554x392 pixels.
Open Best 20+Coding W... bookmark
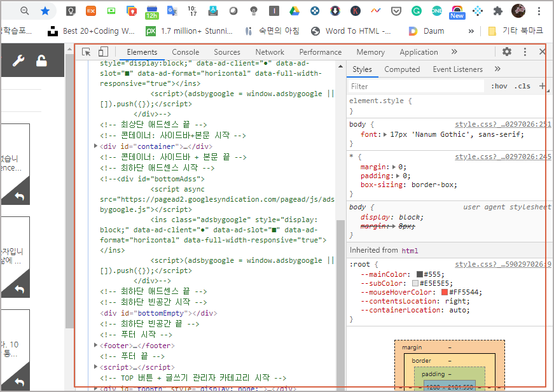click(91, 31)
